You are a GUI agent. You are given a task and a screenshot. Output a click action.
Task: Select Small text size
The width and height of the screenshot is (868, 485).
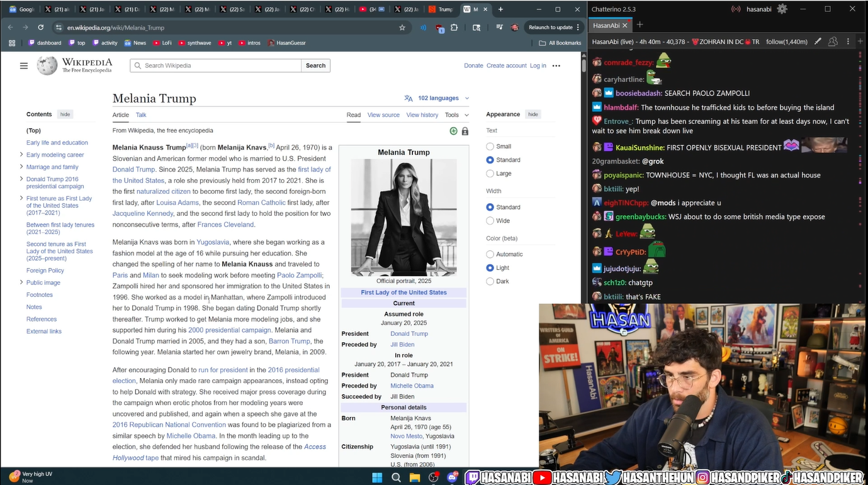[490, 147]
